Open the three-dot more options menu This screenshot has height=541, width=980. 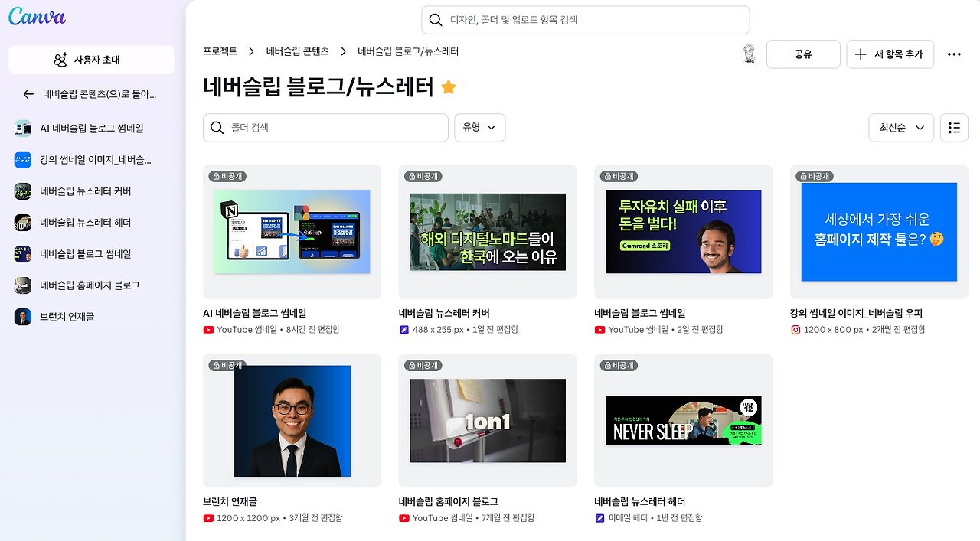coord(954,54)
